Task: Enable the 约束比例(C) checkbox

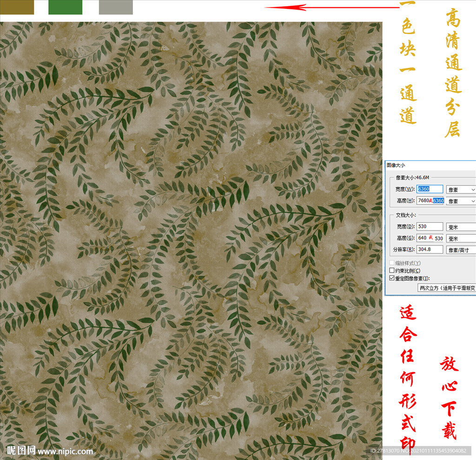Action: point(392,270)
